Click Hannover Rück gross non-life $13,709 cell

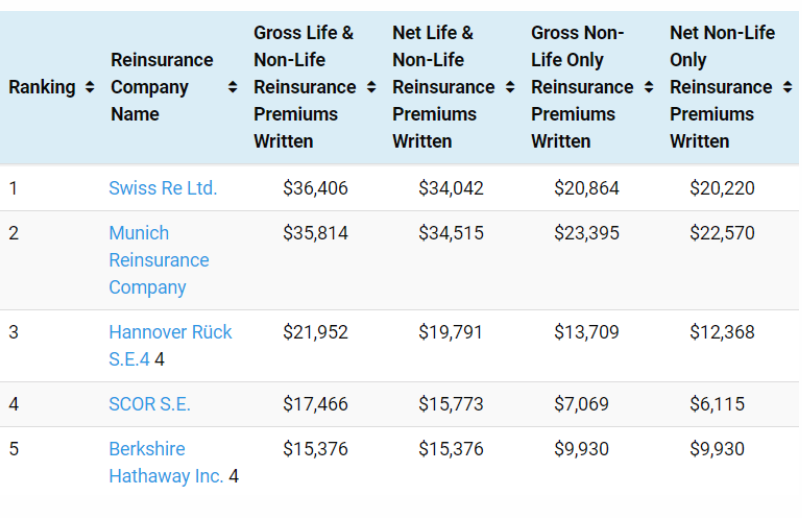[586, 332]
